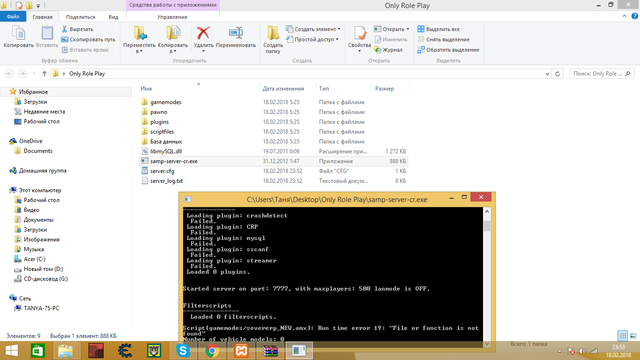Sort by Тип column header
640x360 pixels.
(324, 89)
